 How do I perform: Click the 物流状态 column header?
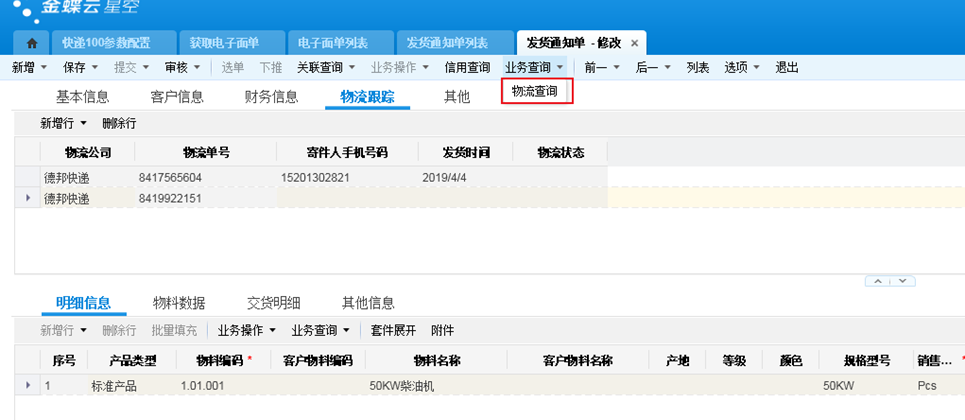[560, 153]
